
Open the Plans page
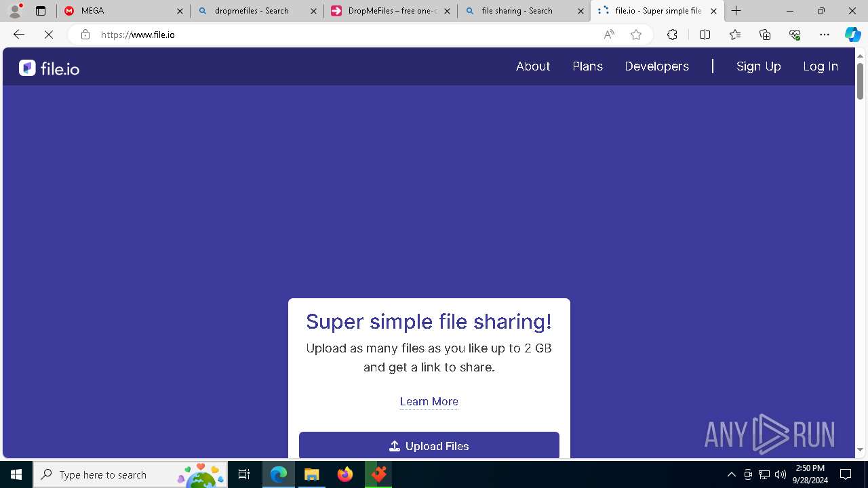click(x=587, y=66)
